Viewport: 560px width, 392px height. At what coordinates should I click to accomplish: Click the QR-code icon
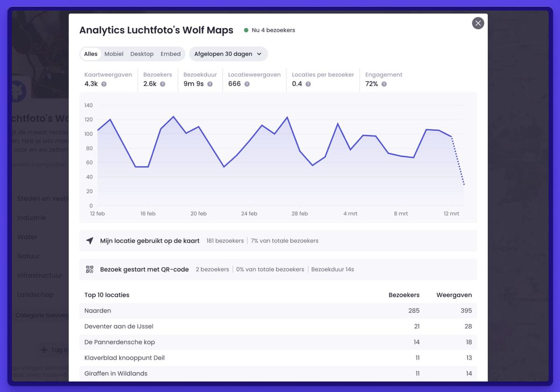[x=90, y=269]
